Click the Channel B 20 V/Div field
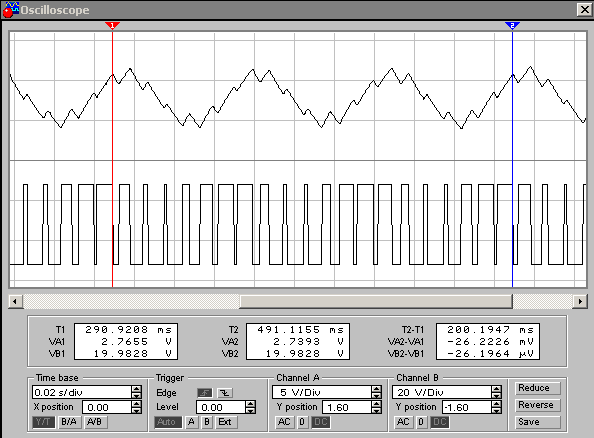 tap(442, 392)
